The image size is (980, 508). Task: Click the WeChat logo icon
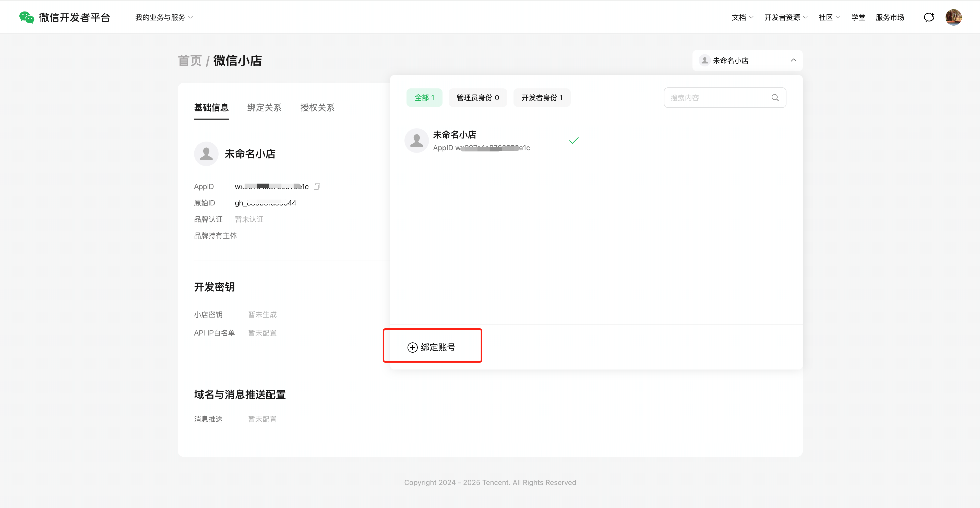click(x=27, y=17)
